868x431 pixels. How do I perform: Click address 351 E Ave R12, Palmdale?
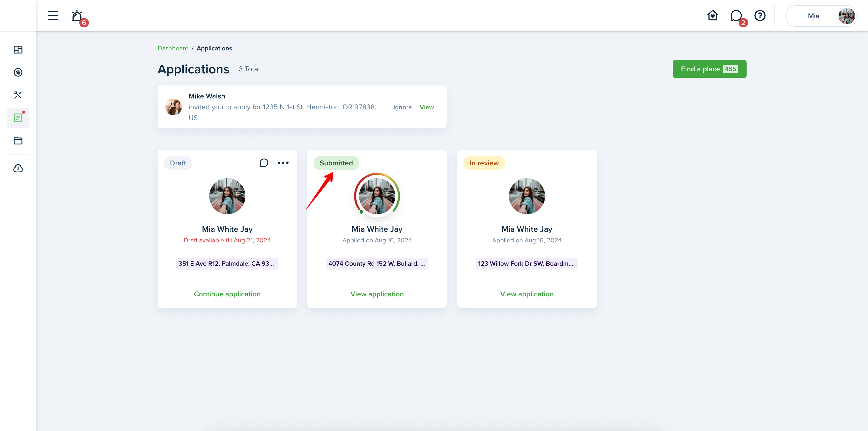point(227,264)
